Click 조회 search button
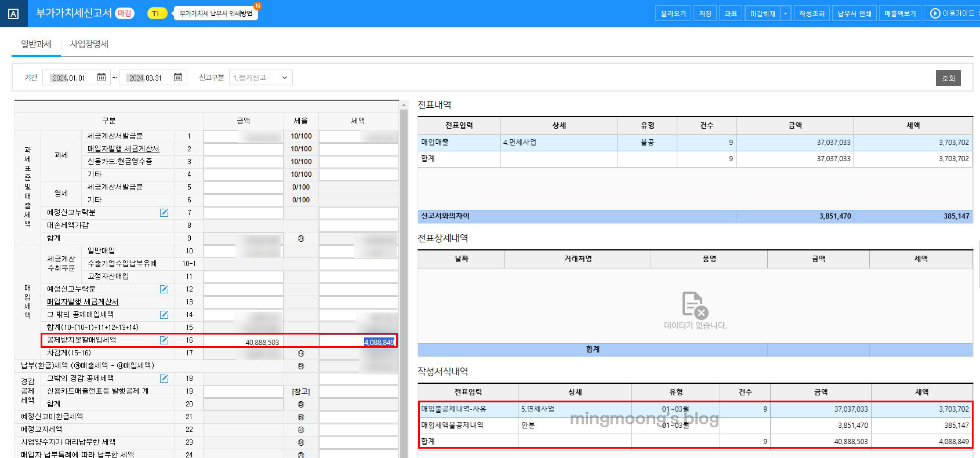Screen dimensions: 980x458 [948, 78]
